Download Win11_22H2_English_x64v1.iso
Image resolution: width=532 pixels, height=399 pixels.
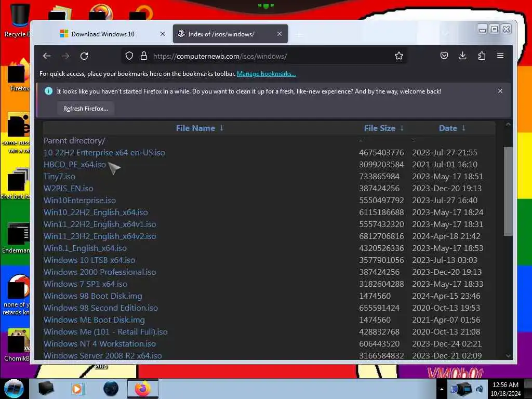(x=100, y=224)
